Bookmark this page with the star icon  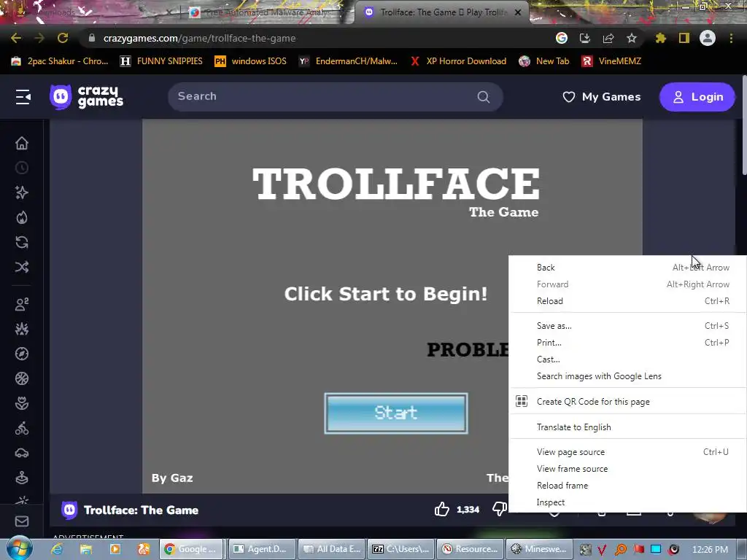(632, 38)
